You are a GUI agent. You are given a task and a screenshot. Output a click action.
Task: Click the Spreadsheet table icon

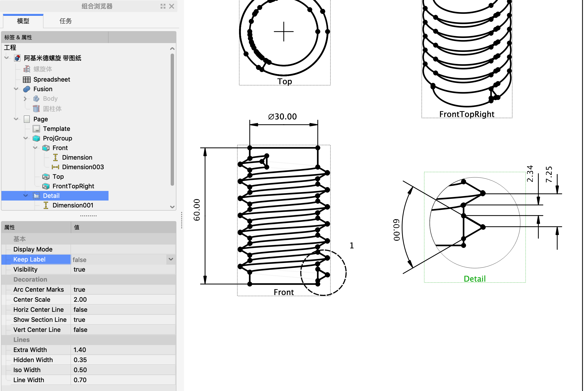27,79
